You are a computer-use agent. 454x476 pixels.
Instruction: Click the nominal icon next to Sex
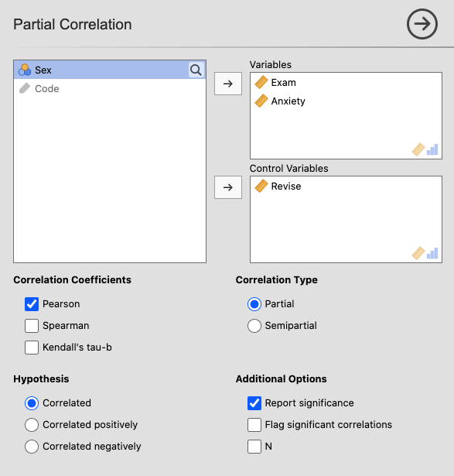click(25, 70)
